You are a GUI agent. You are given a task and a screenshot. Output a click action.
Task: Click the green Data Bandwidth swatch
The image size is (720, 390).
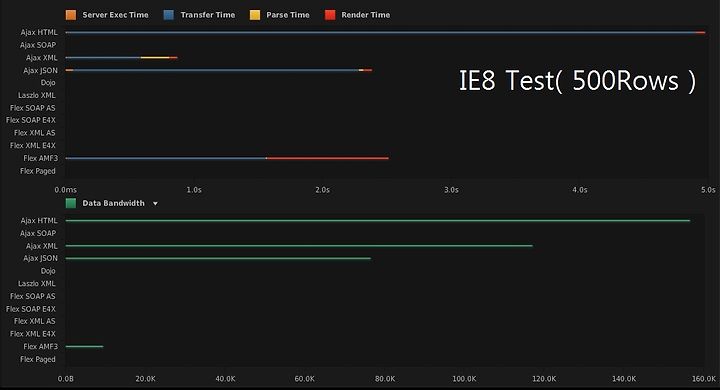(71, 203)
